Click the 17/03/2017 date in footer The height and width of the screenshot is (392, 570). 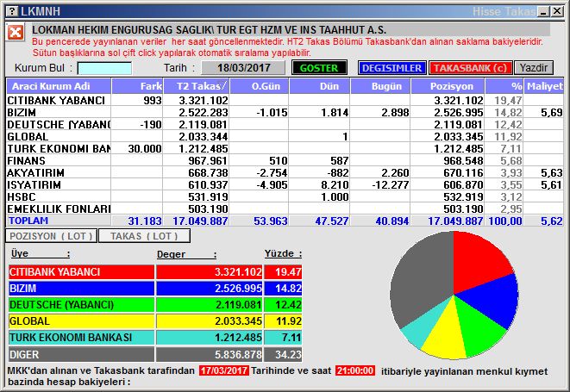[224, 370]
